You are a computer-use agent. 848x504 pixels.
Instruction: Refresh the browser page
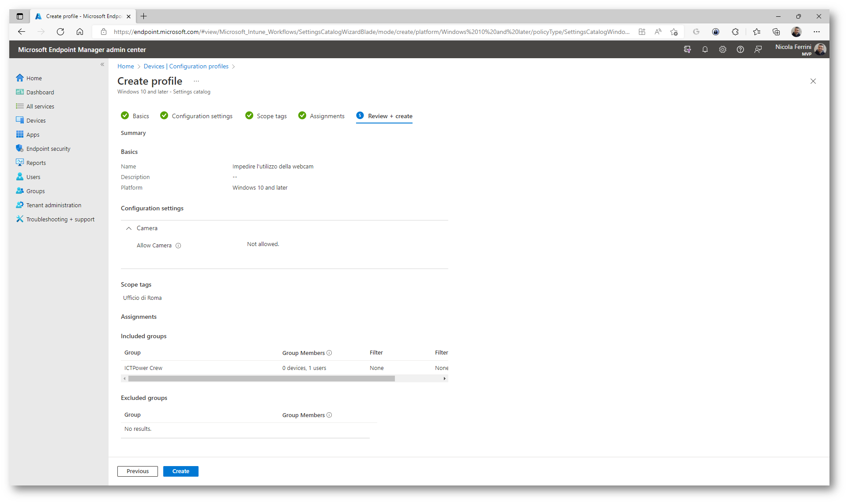(60, 32)
